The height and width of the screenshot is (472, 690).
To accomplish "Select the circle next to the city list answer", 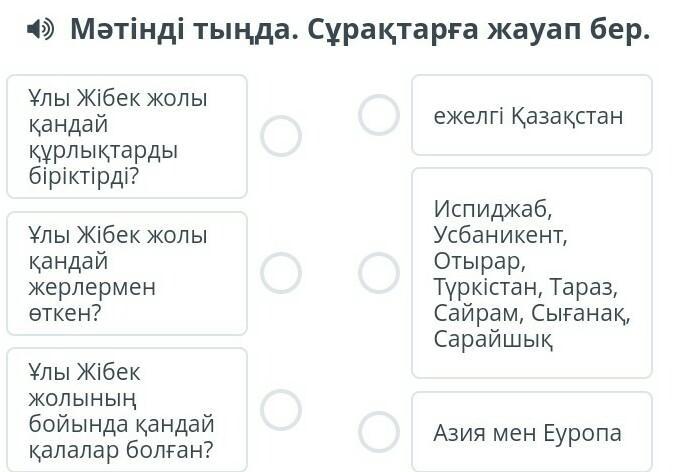I will (x=379, y=273).
